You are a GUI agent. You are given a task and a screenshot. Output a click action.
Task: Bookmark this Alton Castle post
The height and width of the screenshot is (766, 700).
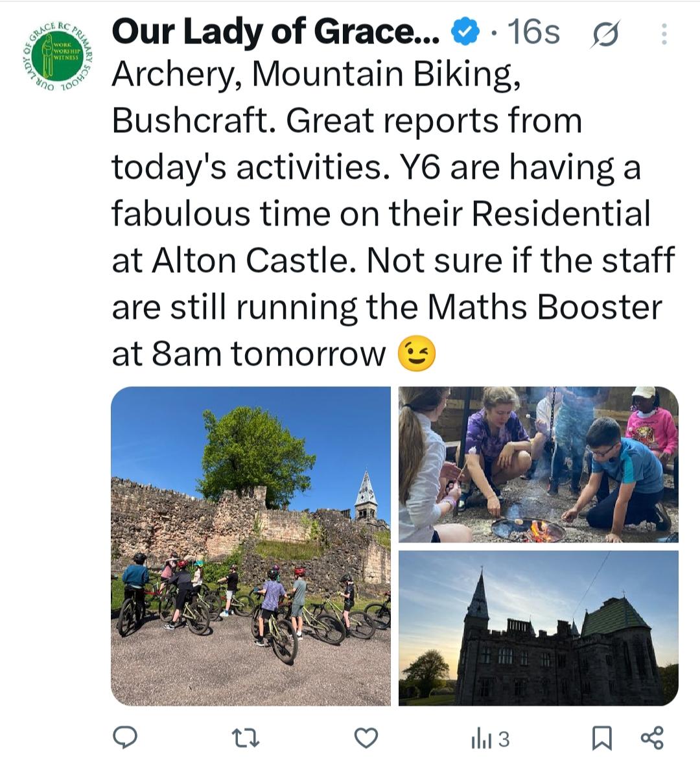[602, 737]
